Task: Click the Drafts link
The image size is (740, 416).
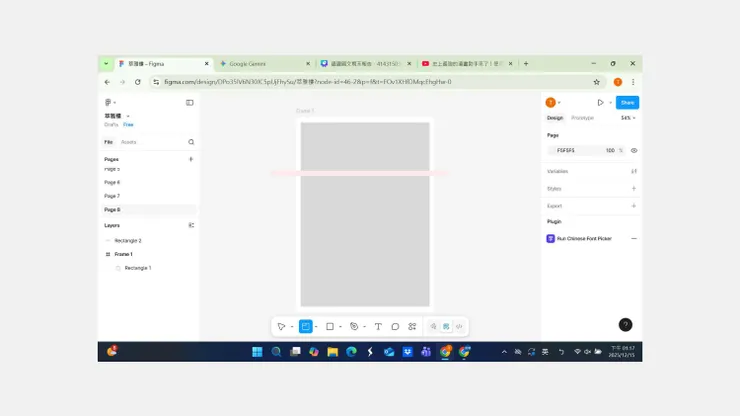Action: 111,125
